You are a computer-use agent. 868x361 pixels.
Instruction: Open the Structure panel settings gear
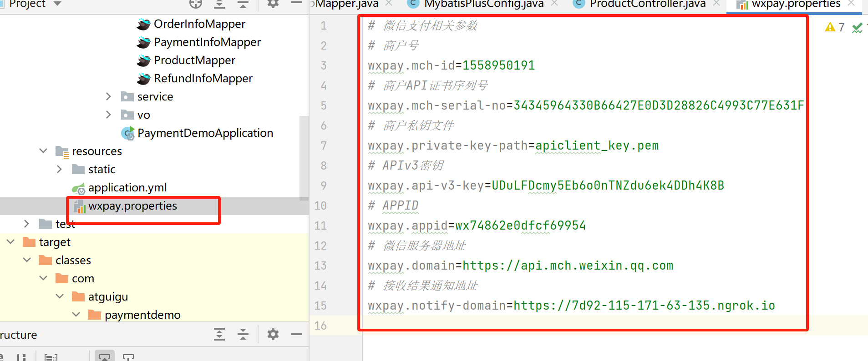pyautogui.click(x=273, y=335)
